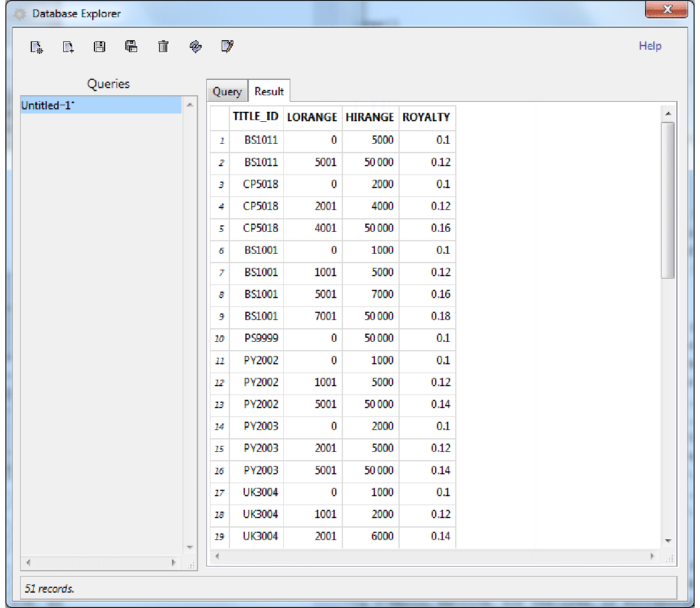Save the query using the floppy disk icon
Viewport: 700px width, 608px height.
[x=100, y=47]
